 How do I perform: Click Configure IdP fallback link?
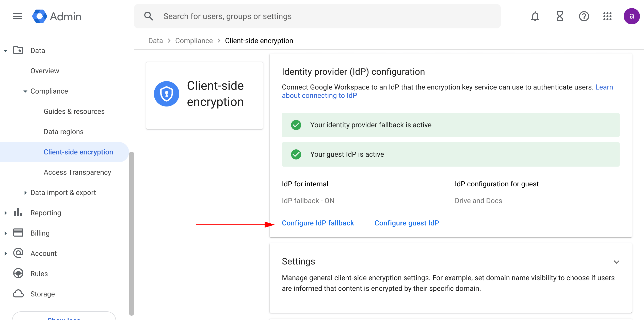pyautogui.click(x=318, y=223)
